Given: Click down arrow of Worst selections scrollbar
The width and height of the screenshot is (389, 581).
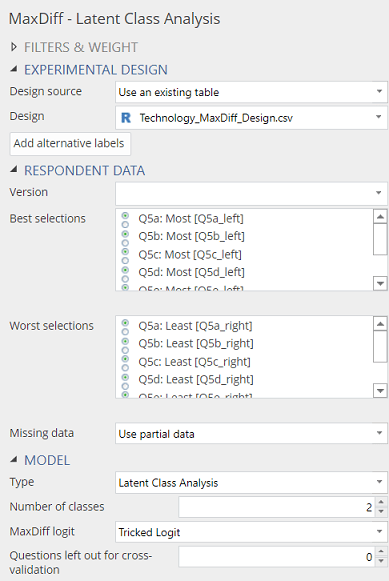Looking at the screenshot, I should click(380, 391).
